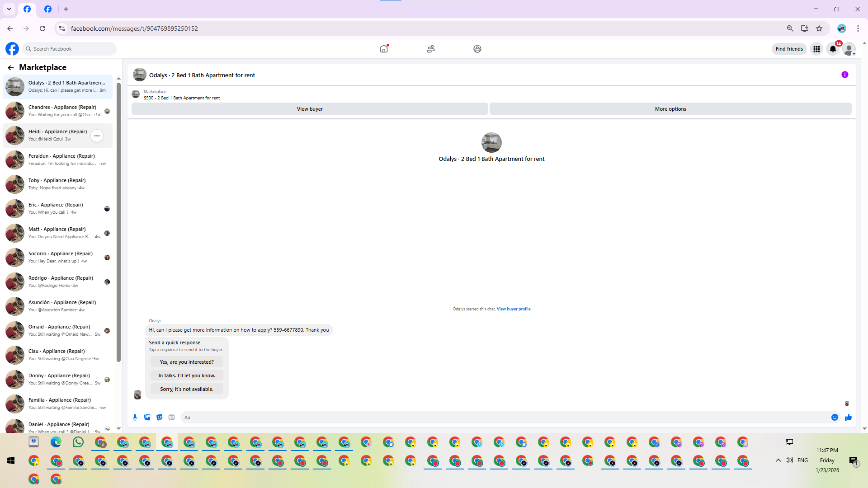Open the GIF picker icon
The height and width of the screenshot is (488, 868).
(171, 418)
